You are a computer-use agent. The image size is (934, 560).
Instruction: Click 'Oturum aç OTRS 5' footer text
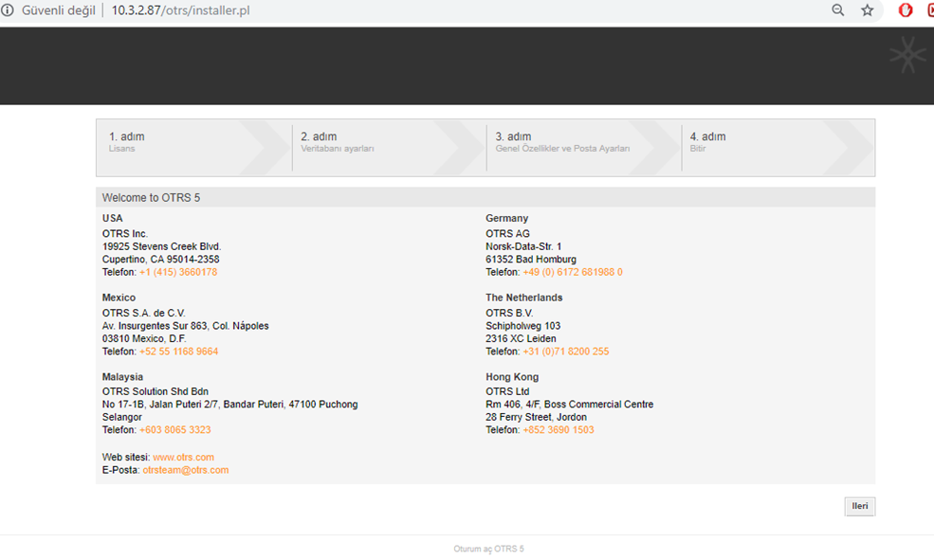[489, 549]
